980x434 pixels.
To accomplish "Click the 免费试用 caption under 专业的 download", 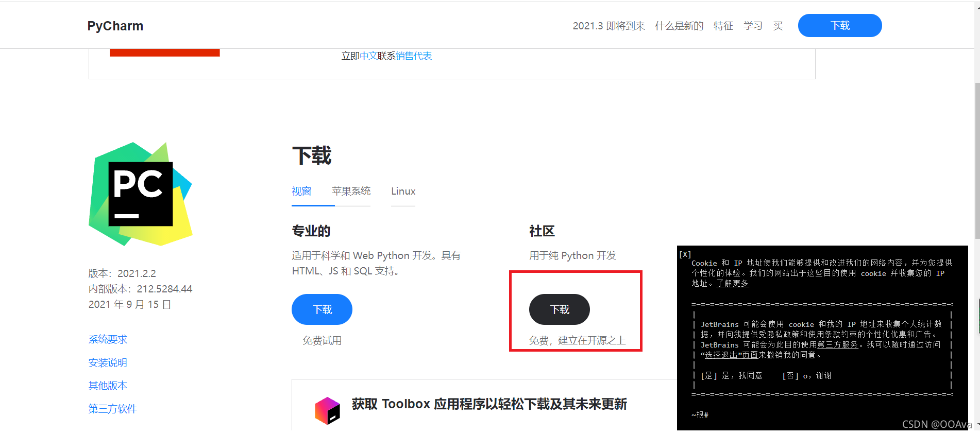I will point(322,341).
